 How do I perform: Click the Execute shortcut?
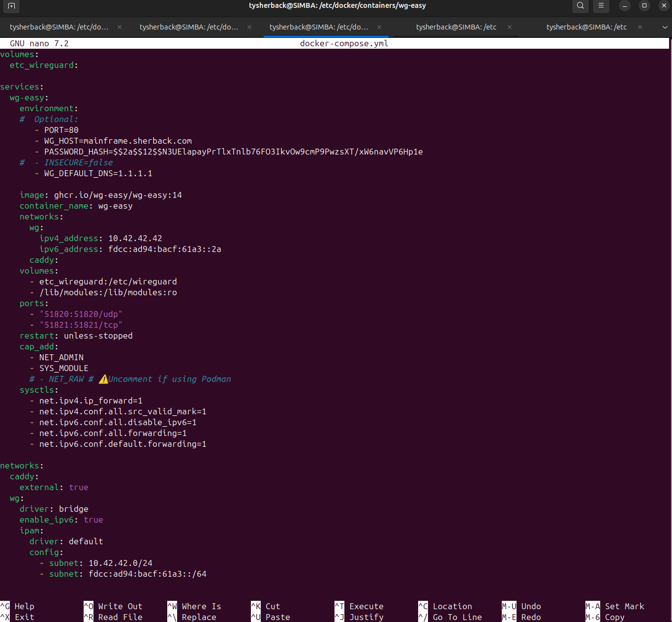click(x=359, y=606)
